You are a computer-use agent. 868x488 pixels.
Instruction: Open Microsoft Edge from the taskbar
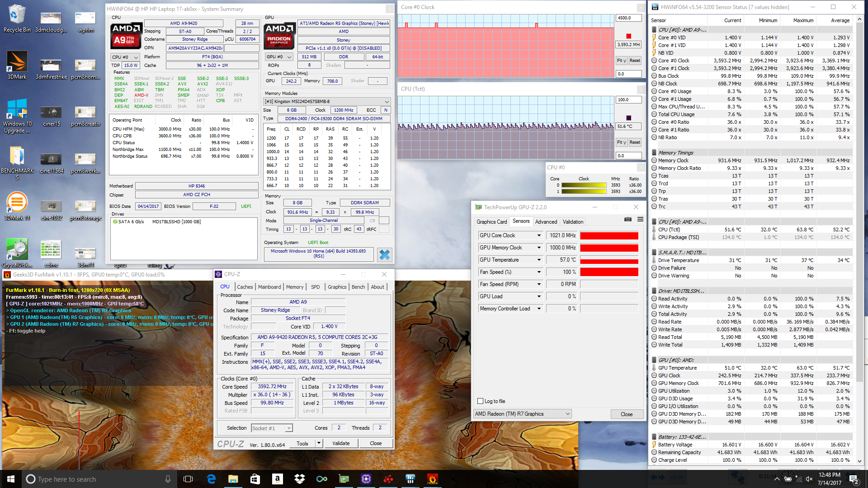point(211,479)
